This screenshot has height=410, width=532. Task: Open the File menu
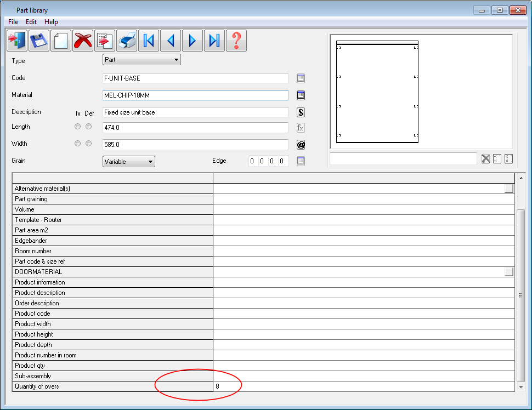pos(13,22)
